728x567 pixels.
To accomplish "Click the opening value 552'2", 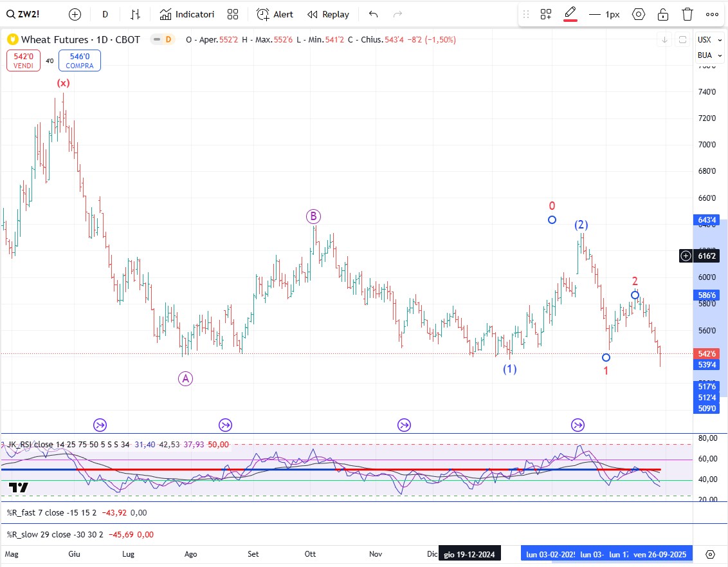I will coord(228,39).
